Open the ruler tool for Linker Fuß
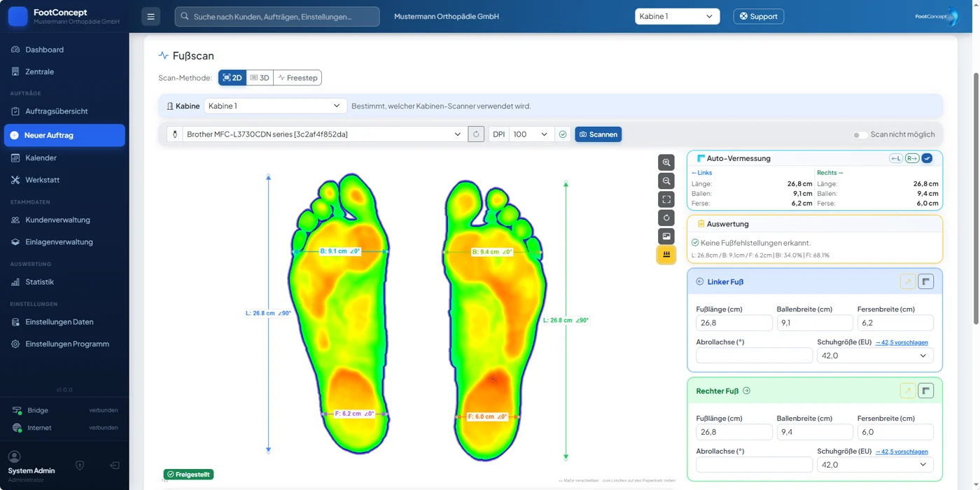 [925, 281]
